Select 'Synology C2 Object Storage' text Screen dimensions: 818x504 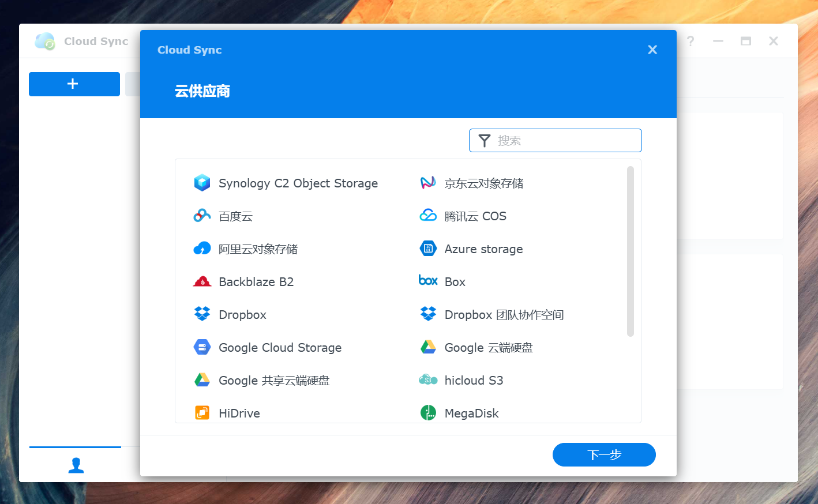tap(298, 183)
